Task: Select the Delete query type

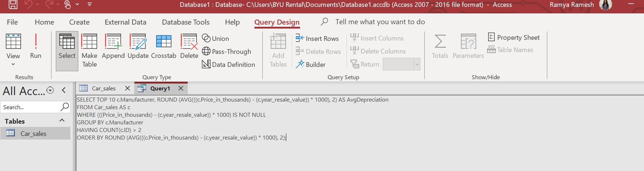Action: tap(189, 46)
